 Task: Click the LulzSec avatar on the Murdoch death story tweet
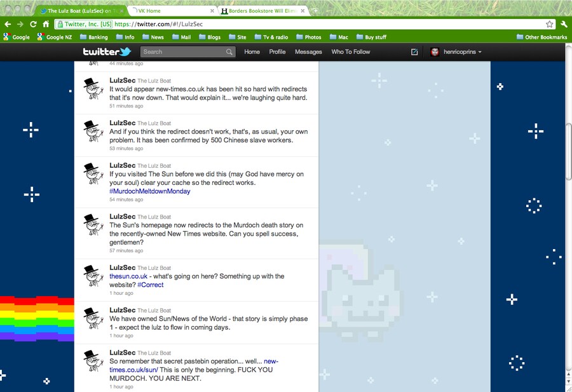click(x=92, y=225)
